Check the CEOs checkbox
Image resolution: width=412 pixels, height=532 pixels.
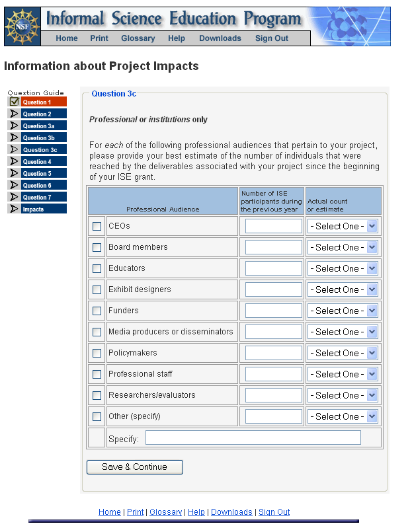point(97,226)
